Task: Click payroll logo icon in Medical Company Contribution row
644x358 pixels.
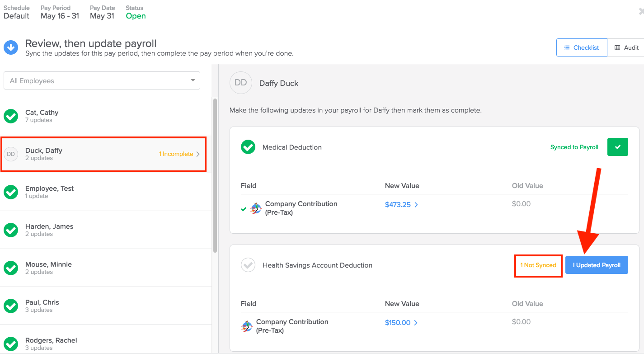Action: point(256,208)
